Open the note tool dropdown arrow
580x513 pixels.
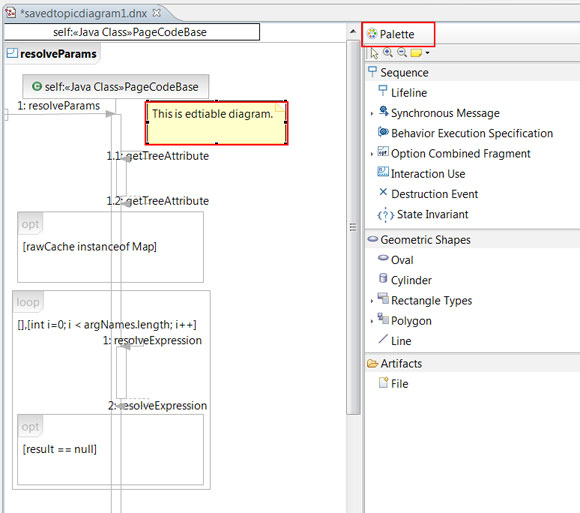427,53
